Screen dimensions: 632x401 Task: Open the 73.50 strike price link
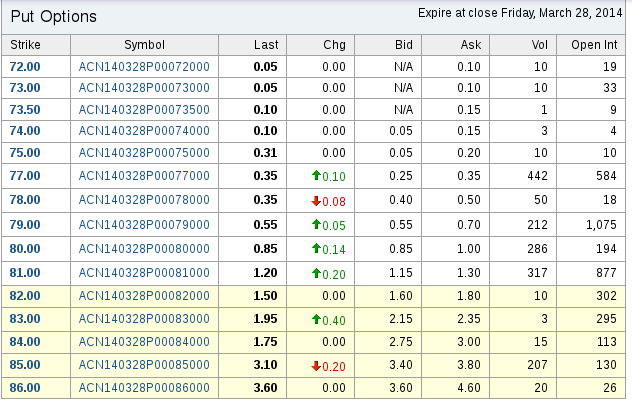(25, 110)
